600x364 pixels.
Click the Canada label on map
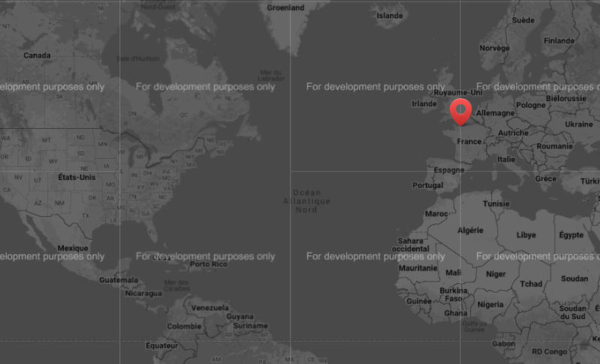[x=37, y=55]
